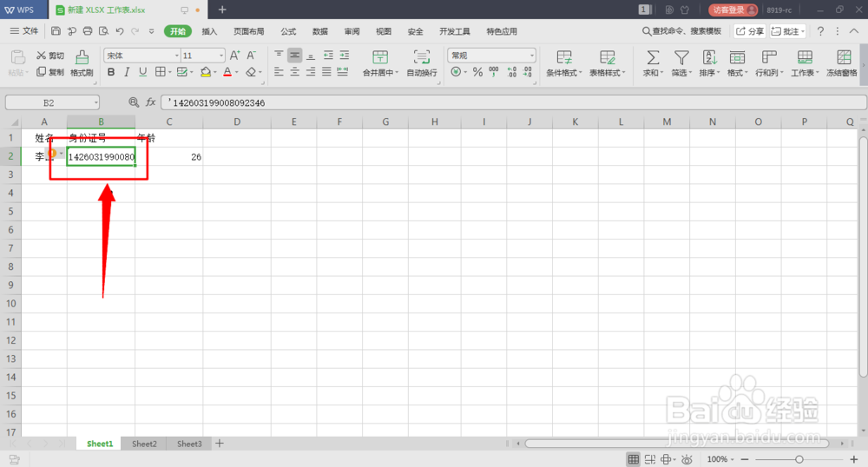Click the decrease indent icon
Screen dimensions: 868x467
[328, 56]
